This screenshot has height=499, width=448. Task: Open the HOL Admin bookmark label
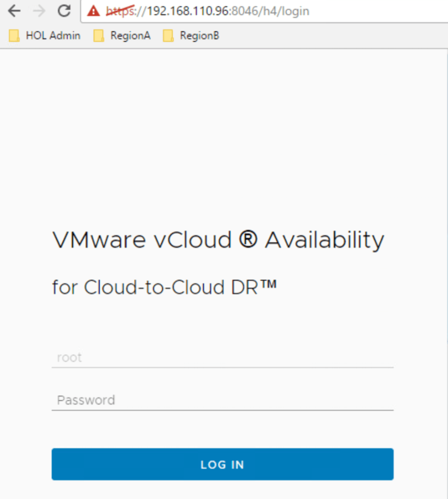click(x=53, y=36)
